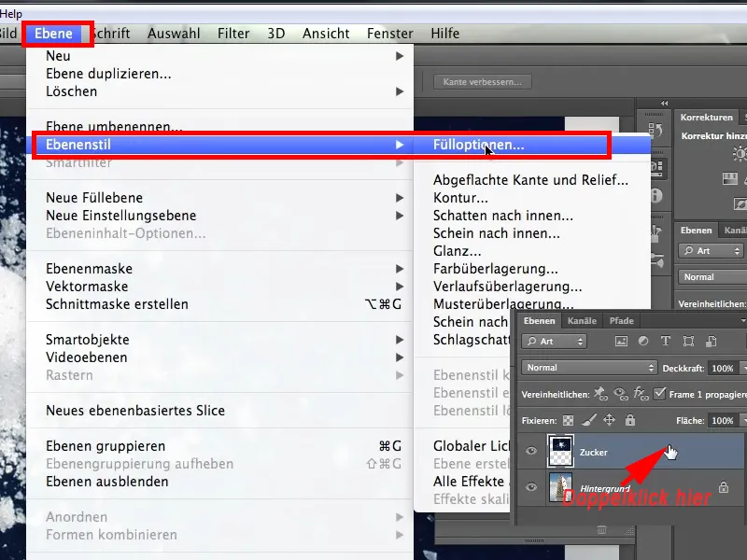Open the Ansicht menu
Viewport: 747px width, 560px height.
(326, 34)
